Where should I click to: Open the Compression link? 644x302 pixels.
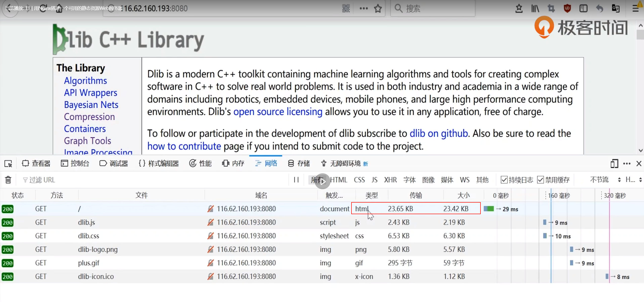point(89,117)
